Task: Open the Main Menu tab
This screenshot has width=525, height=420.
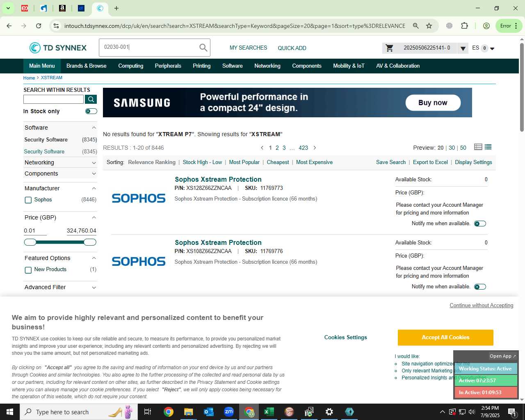Action: 42,66
